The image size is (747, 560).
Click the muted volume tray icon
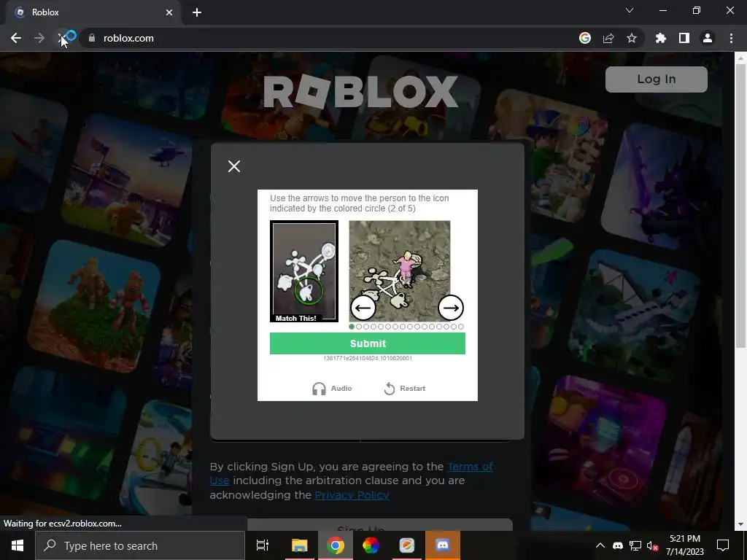652,545
